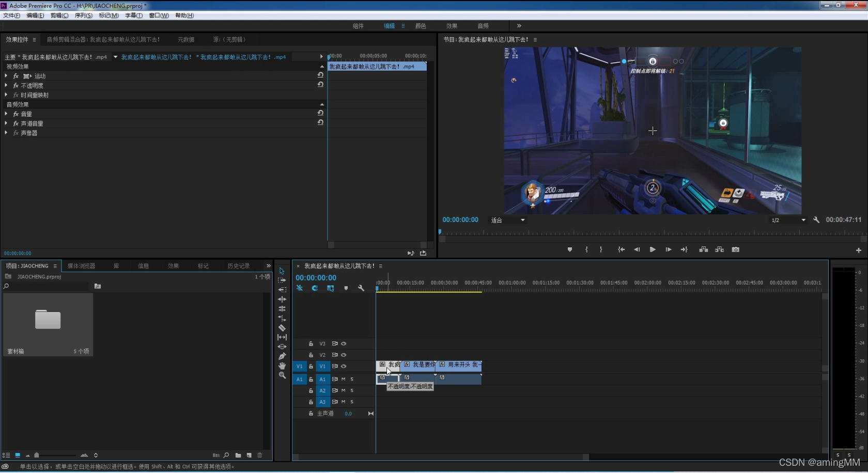Image resolution: width=868 pixels, height=473 pixels.
Task: Expand the 不透明度 effect properties
Action: click(6, 85)
